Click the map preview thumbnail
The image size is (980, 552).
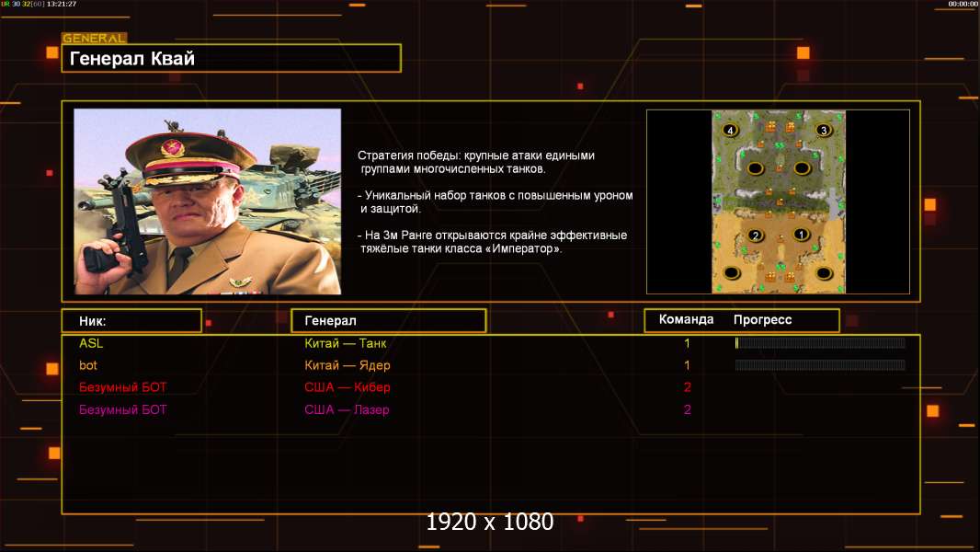click(x=778, y=201)
